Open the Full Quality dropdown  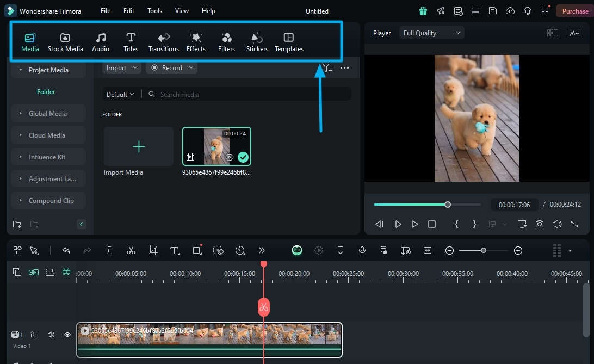point(432,33)
